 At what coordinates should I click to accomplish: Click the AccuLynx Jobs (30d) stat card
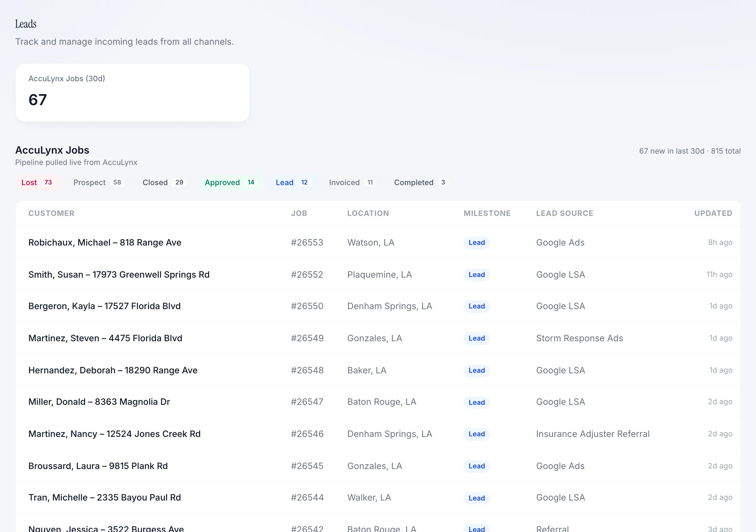pos(132,93)
